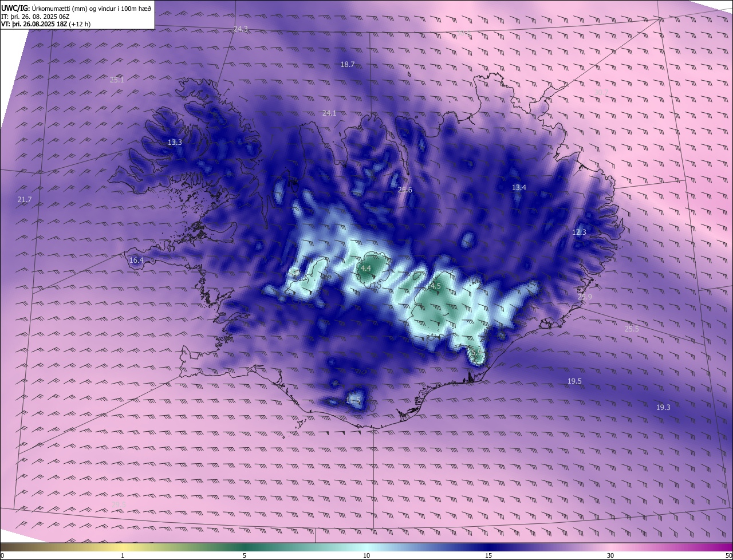Click the 25.6 value label on map
733x560 pixels.
tap(405, 190)
